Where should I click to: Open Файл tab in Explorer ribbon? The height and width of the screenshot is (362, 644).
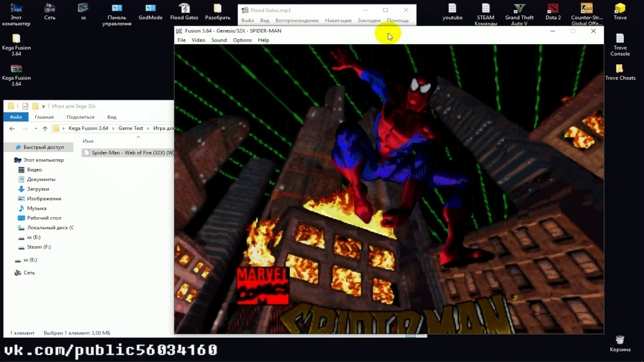pos(16,117)
